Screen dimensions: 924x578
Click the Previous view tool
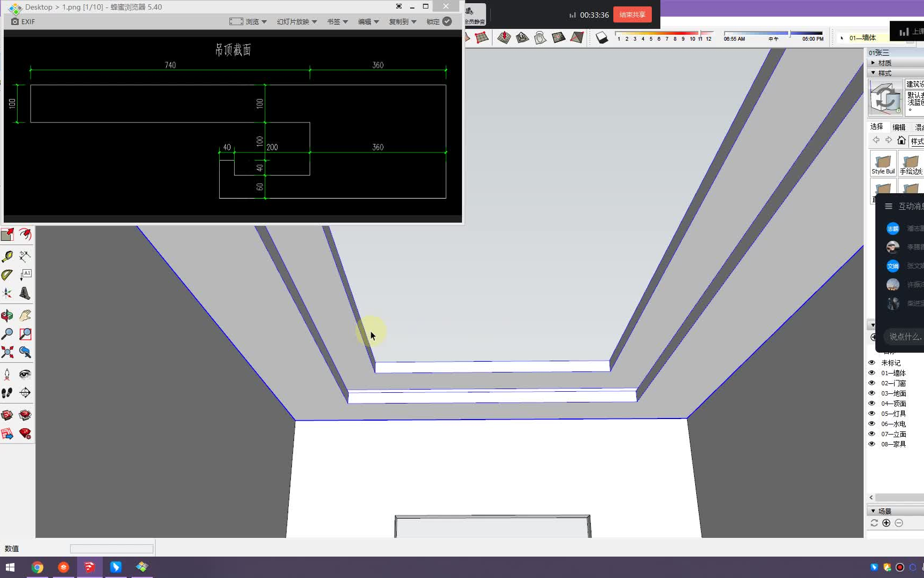pyautogui.click(x=25, y=352)
